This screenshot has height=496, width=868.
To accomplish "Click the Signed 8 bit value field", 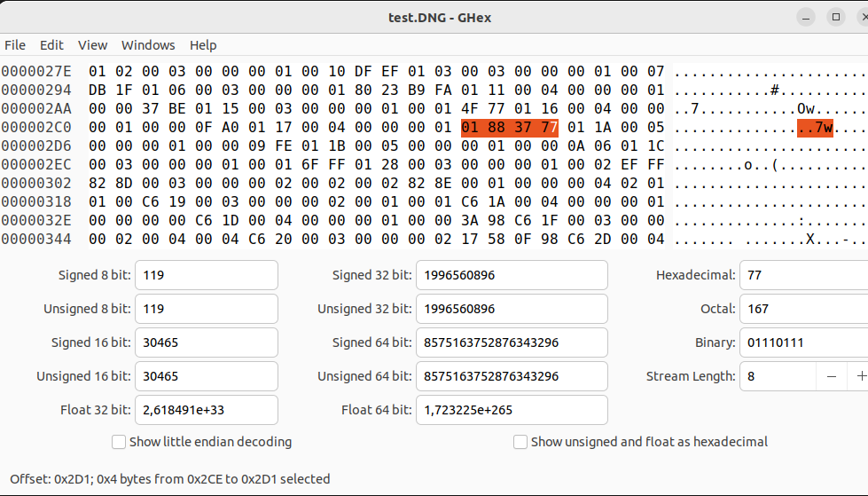I will tap(206, 275).
